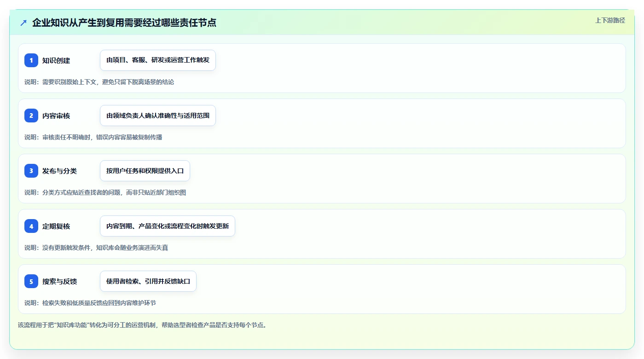Select the 由项目、客服、研发或运营工作触发 chip
This screenshot has width=644, height=359.
coord(158,60)
